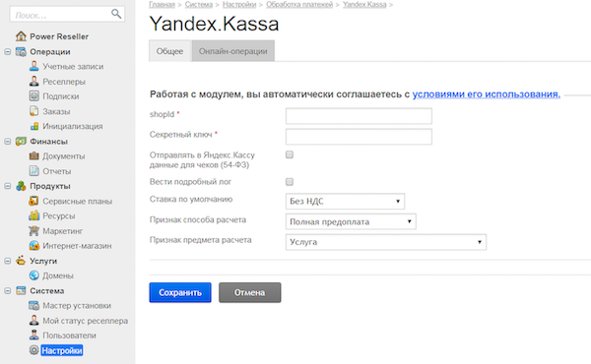
Task: Open the Признак предмета расчета dropdown
Action: click(x=386, y=242)
